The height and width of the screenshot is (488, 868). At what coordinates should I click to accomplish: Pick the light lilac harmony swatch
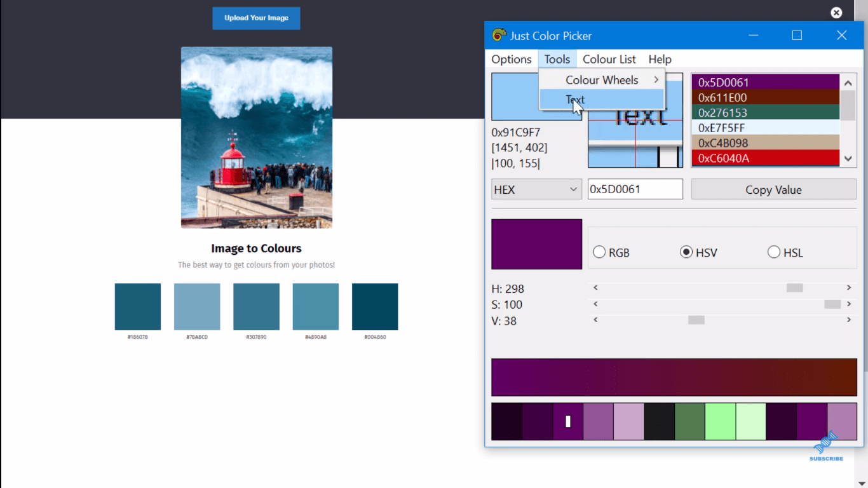point(629,421)
